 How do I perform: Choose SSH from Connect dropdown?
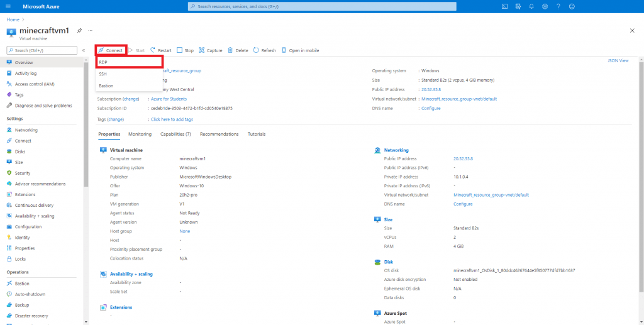(130, 74)
